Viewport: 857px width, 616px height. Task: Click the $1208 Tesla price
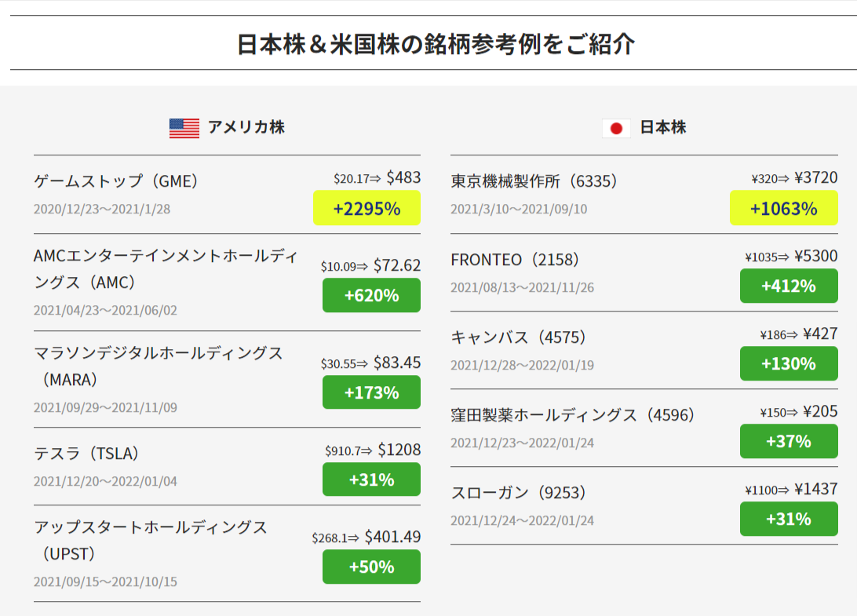click(x=399, y=450)
